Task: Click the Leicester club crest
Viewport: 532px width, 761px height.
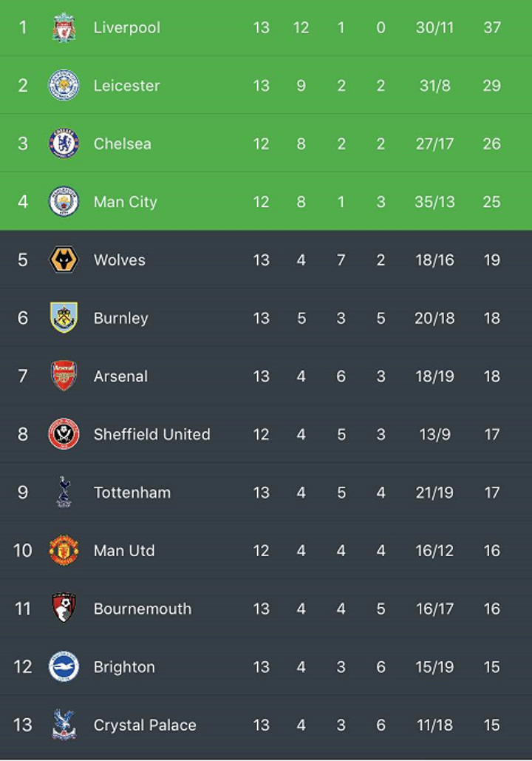Action: coord(64,86)
